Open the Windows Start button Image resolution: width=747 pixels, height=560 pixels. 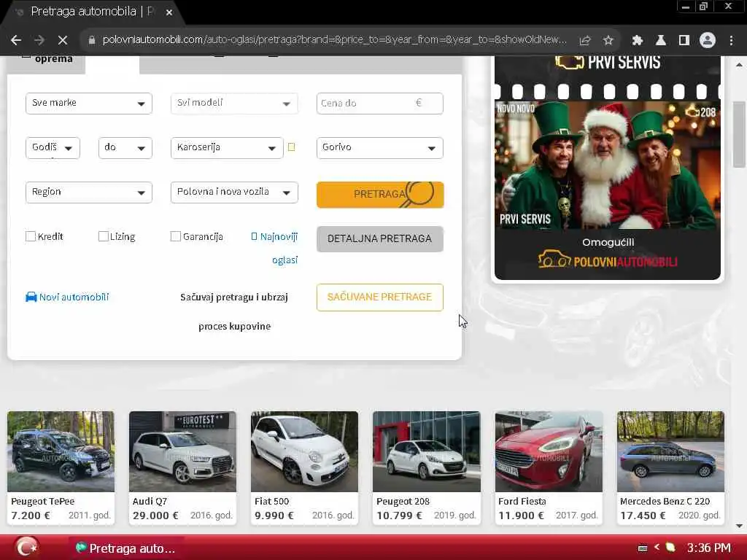27,547
